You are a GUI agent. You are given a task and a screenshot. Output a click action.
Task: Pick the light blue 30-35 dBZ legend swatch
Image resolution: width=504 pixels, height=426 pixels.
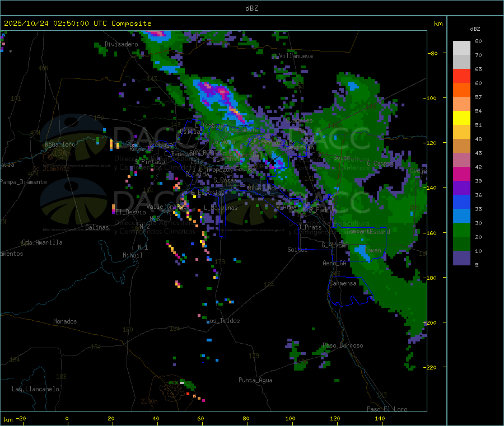pyautogui.click(x=461, y=216)
